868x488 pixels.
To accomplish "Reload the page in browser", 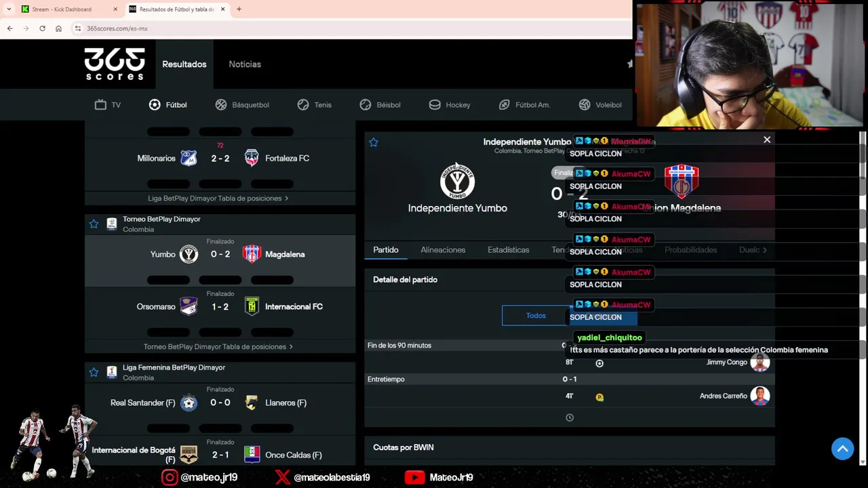I will click(42, 28).
